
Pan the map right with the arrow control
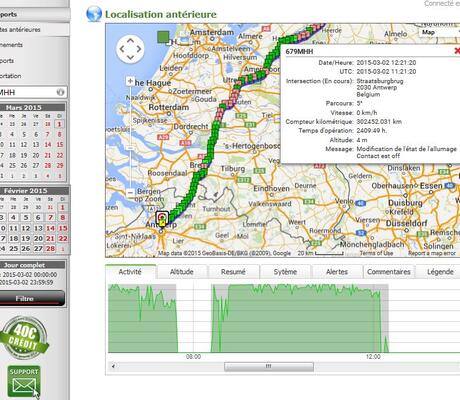[139, 49]
